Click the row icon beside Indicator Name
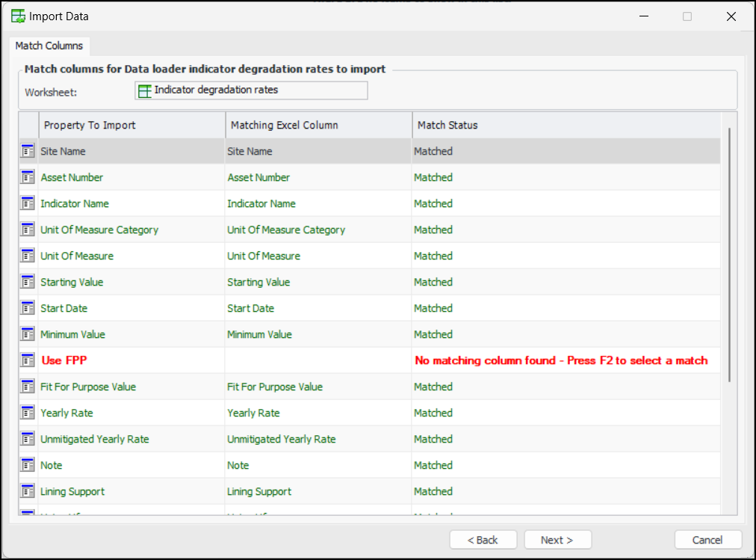The image size is (756, 560). (x=28, y=203)
